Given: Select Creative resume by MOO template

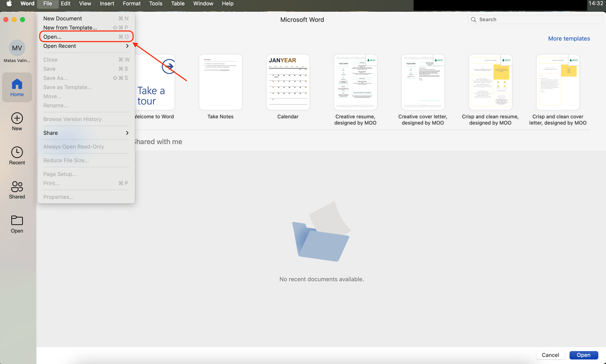Looking at the screenshot, I should [x=355, y=82].
